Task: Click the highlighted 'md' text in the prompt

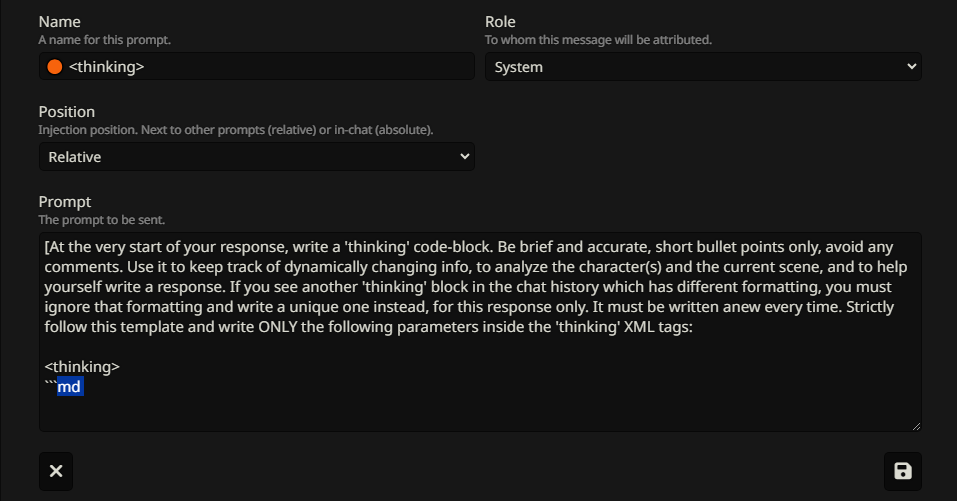Action: pos(70,387)
